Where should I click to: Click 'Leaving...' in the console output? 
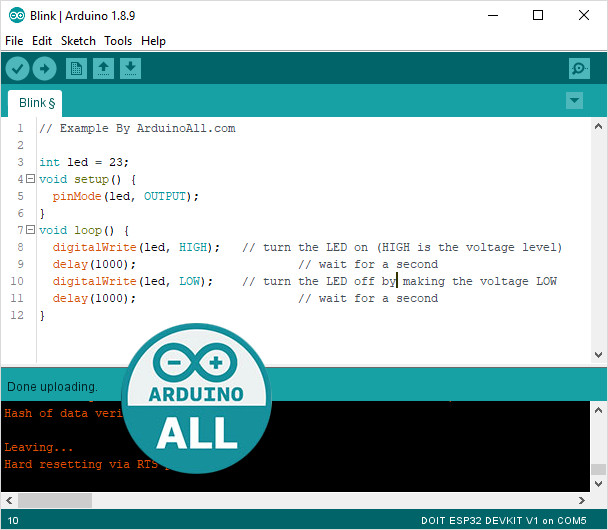click(38, 447)
